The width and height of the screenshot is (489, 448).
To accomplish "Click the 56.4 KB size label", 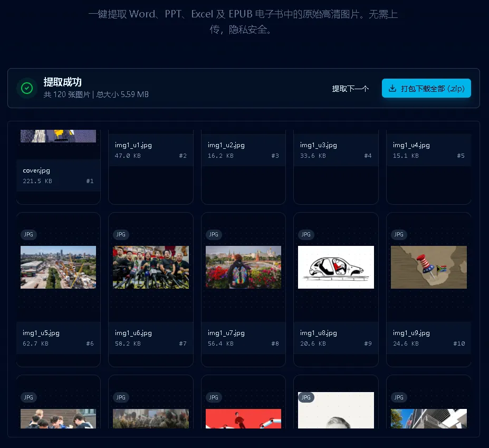I will 220,344.
